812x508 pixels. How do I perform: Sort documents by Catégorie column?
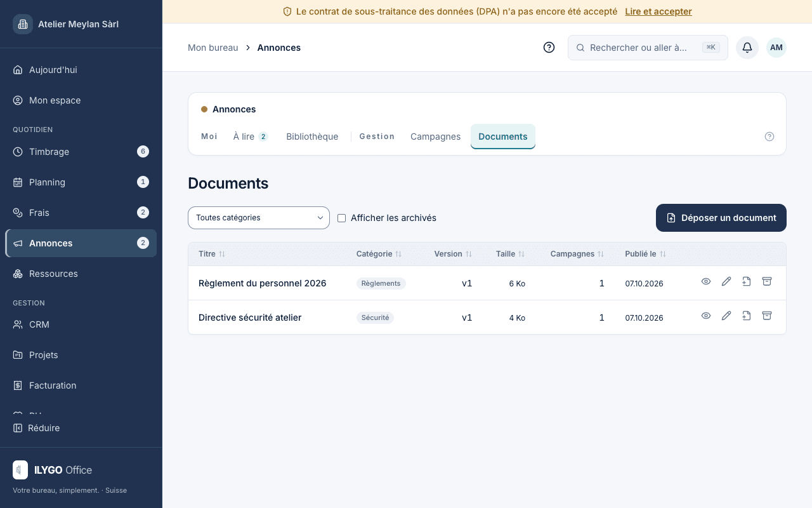point(379,254)
